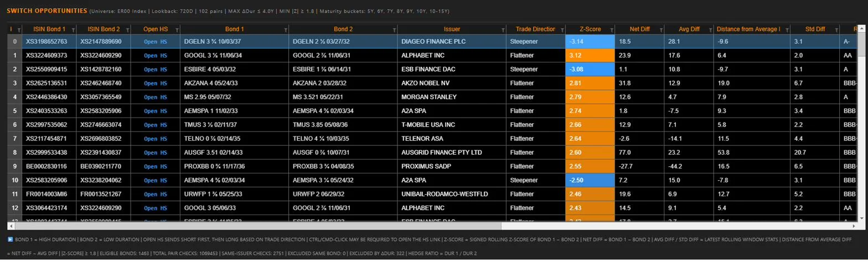Viewport: 868px width, 264px height.
Task: Open HS link for A2A SPA Steepener row
Action: pos(155,180)
